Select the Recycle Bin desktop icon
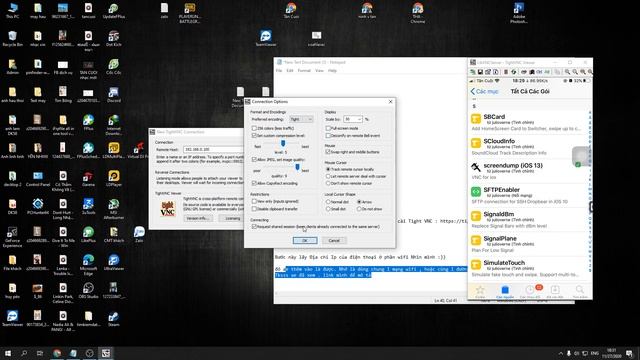The image size is (640, 360). click(x=12, y=39)
